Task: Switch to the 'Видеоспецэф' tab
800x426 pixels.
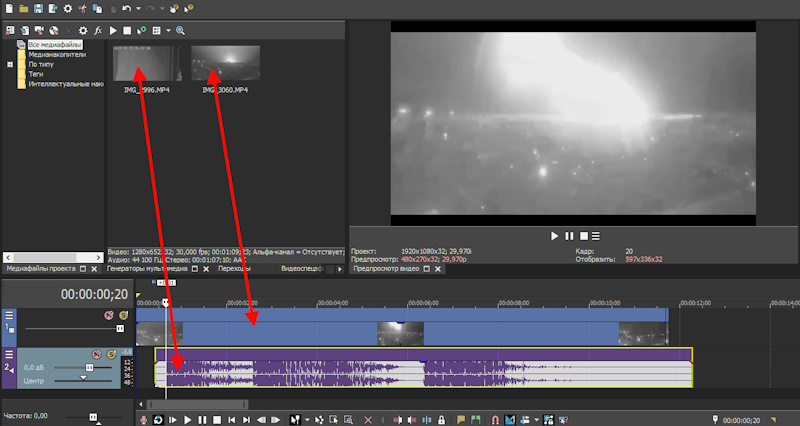Action: [303, 268]
